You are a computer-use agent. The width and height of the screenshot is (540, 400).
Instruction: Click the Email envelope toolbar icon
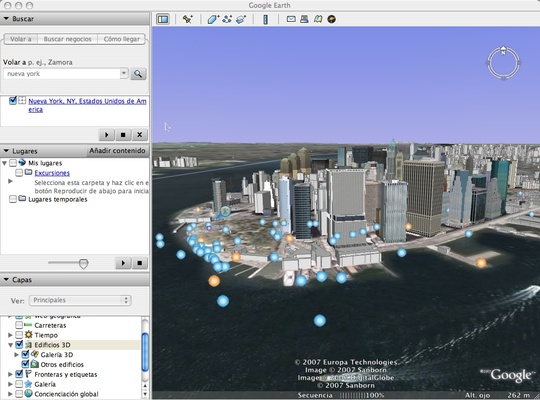coord(291,19)
